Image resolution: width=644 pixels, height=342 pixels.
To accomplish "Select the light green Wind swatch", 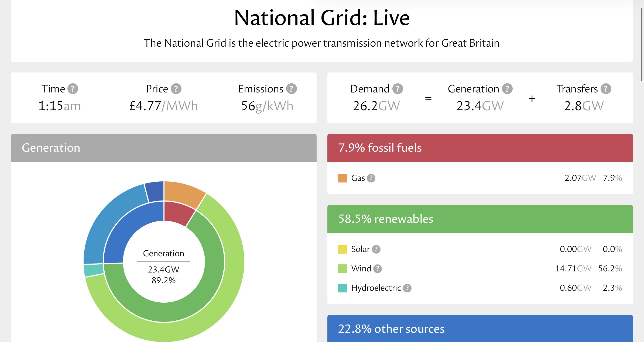I will tap(342, 269).
